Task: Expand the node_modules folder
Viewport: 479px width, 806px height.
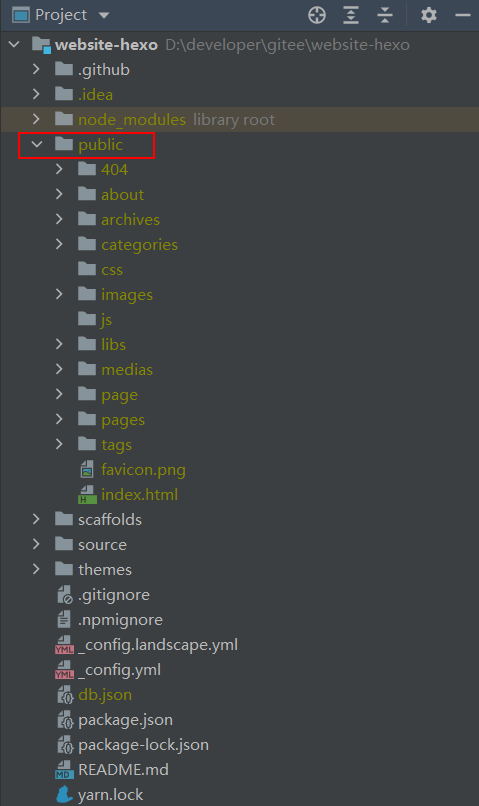Action: click(36, 119)
